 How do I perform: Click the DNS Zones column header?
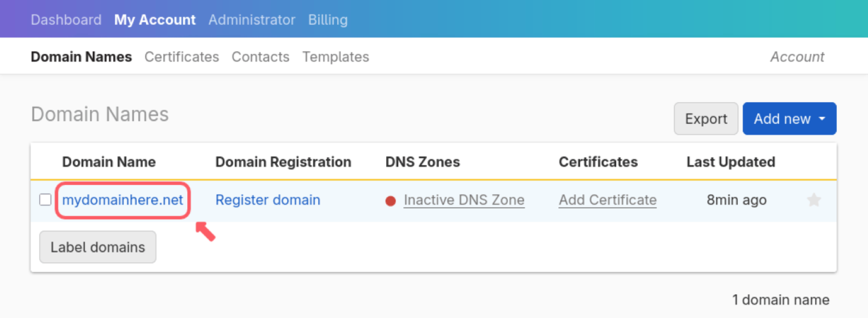(422, 162)
